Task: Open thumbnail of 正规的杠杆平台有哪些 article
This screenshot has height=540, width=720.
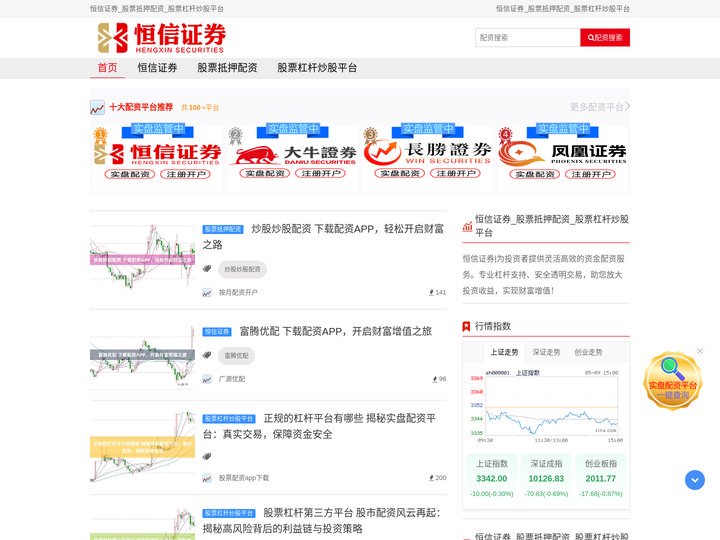Action: click(x=142, y=446)
